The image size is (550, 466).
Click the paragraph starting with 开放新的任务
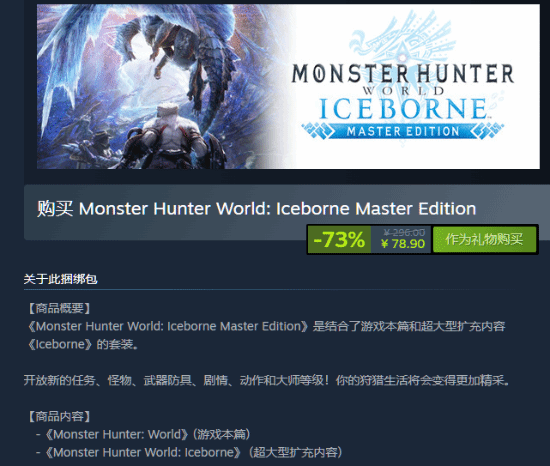pos(267,380)
